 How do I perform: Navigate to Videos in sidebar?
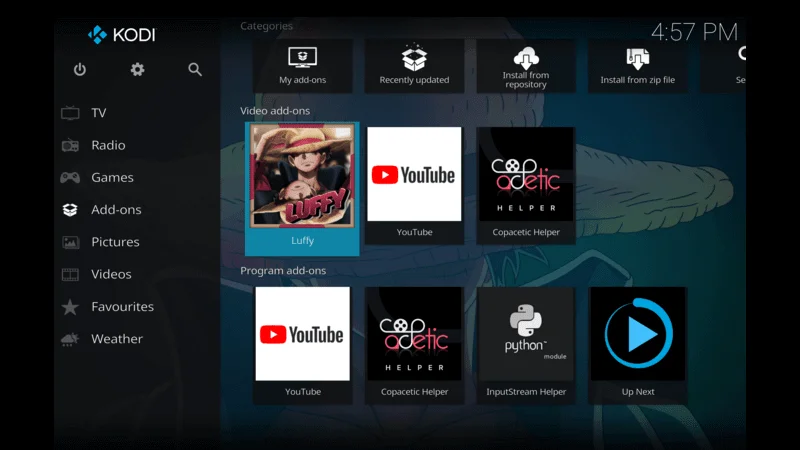tap(111, 274)
